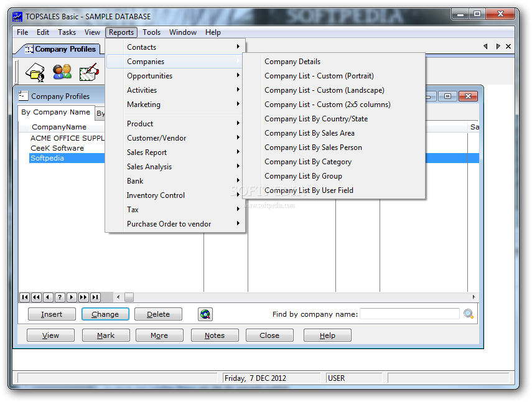
Task: Jump forward a page of records
Action: click(x=83, y=297)
